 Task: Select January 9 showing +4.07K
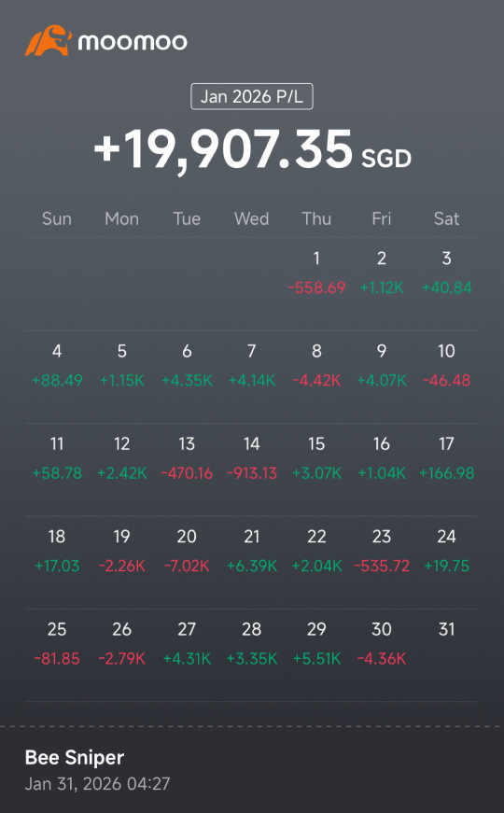click(382, 366)
